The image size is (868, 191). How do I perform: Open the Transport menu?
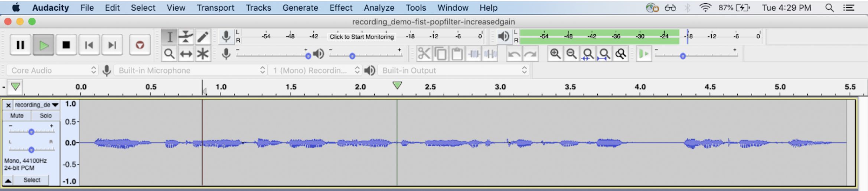click(215, 8)
